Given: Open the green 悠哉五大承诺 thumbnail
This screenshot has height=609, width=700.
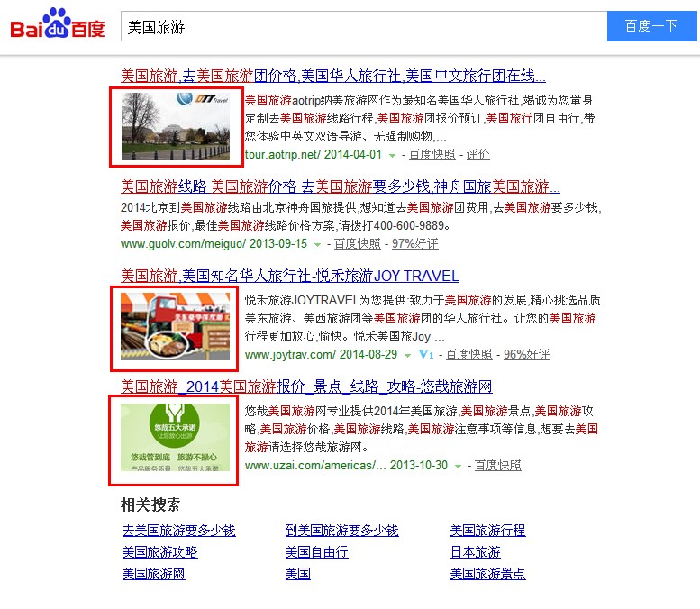Looking at the screenshot, I should click(x=175, y=437).
